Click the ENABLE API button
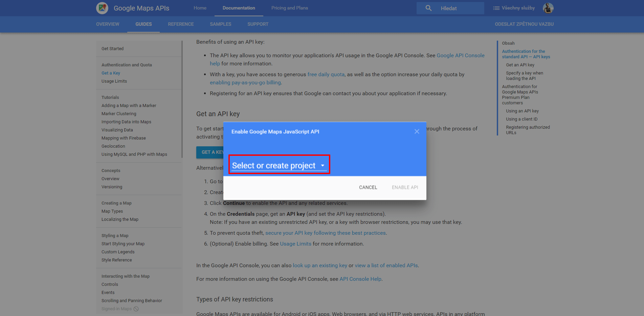Image resolution: width=644 pixels, height=316 pixels. [x=405, y=187]
